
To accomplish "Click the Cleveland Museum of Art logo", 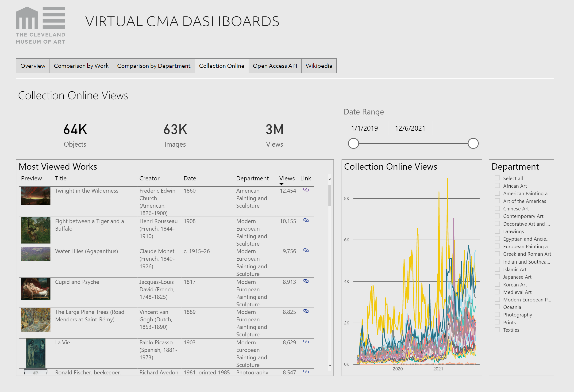I will [x=41, y=25].
